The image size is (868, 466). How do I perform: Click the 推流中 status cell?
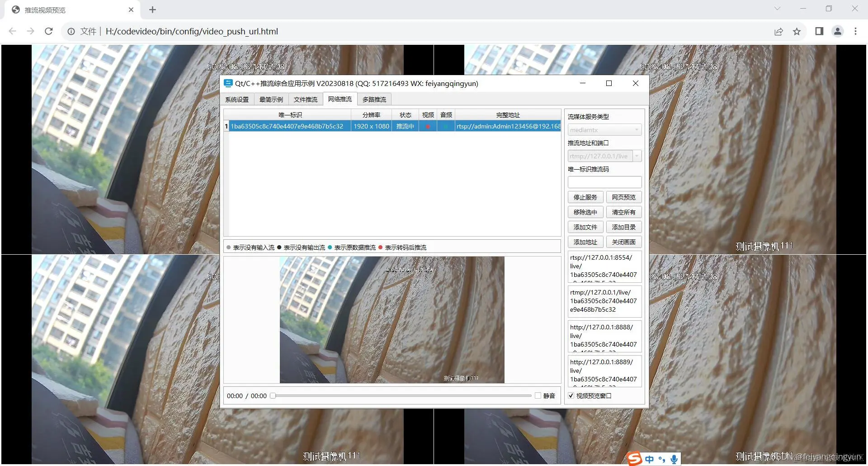[405, 126]
